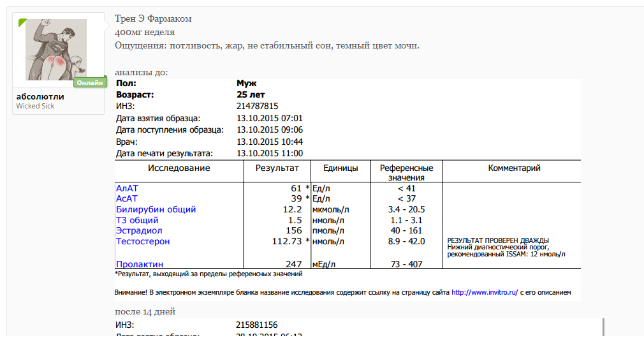Click the Исследование column header
The width and height of the screenshot is (644, 354).
[179, 168]
